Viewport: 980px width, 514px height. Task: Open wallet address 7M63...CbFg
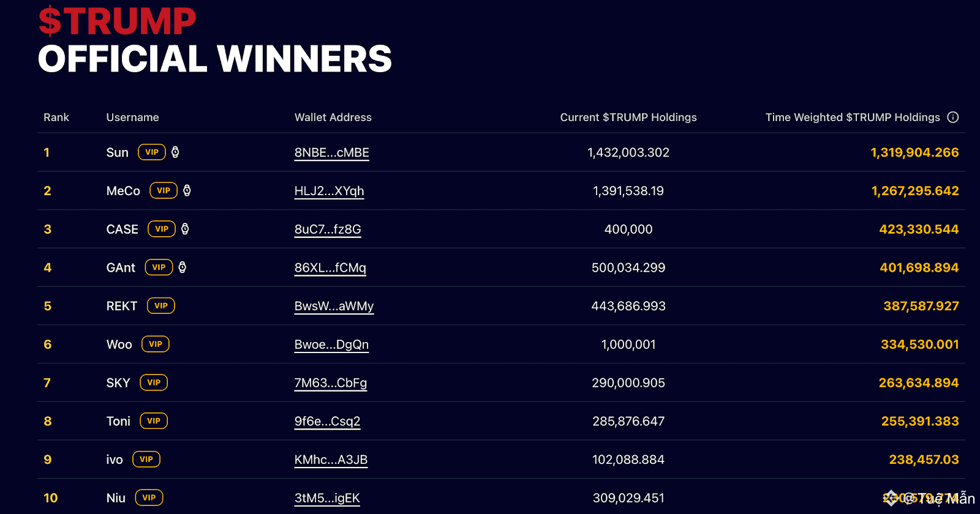coord(331,383)
